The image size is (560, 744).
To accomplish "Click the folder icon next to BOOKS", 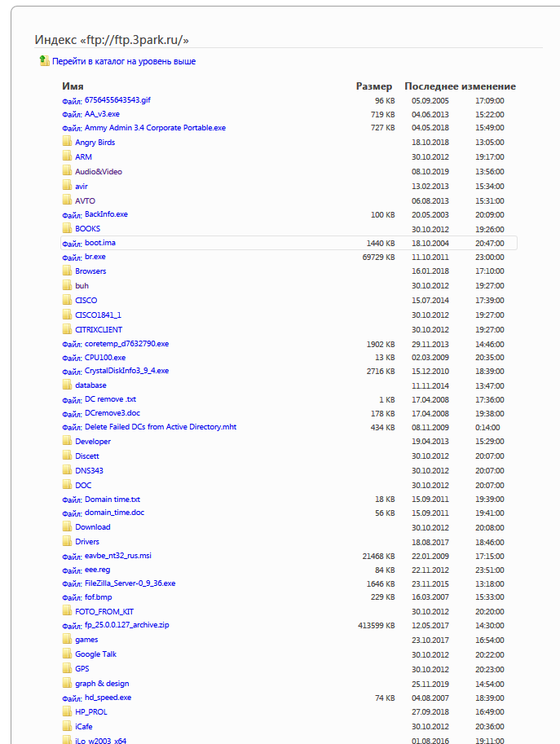I will click(68, 227).
